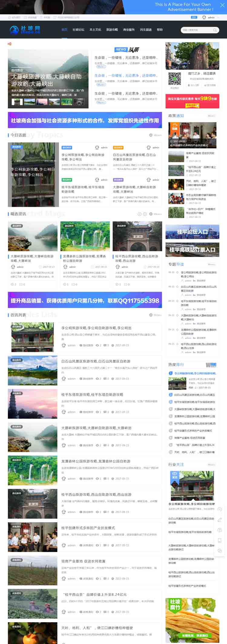Open the 龙潭森林公园 waterfall thumbnail in 精选资讯
The image size is (227, 644).
coord(85,236)
